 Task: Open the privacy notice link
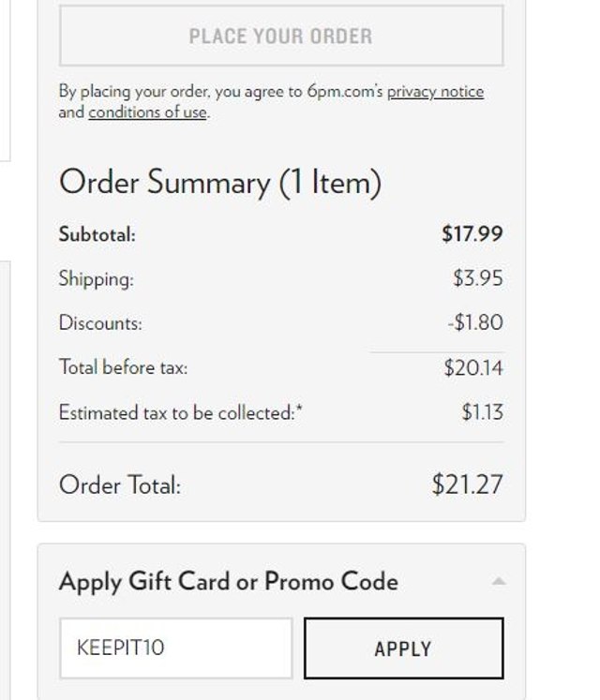(435, 92)
